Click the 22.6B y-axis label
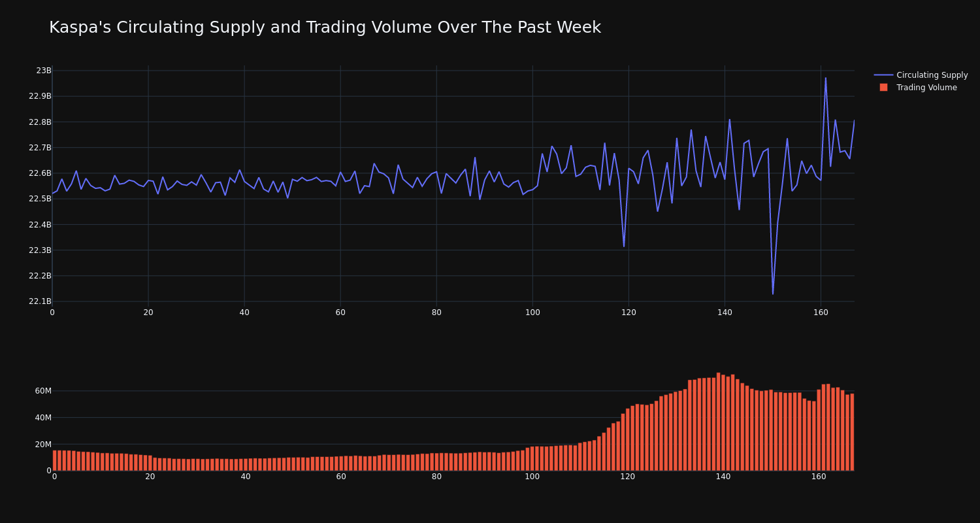 [x=40, y=173]
